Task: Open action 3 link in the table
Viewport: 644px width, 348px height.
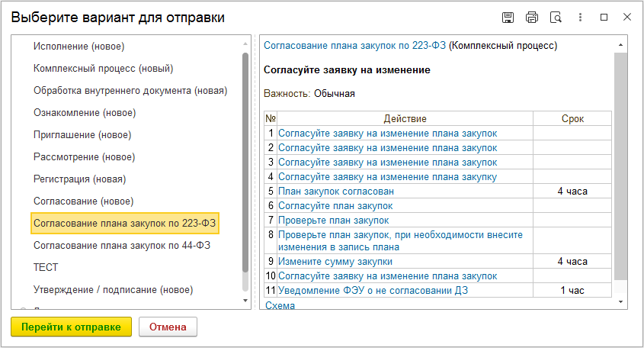Action: [388, 163]
